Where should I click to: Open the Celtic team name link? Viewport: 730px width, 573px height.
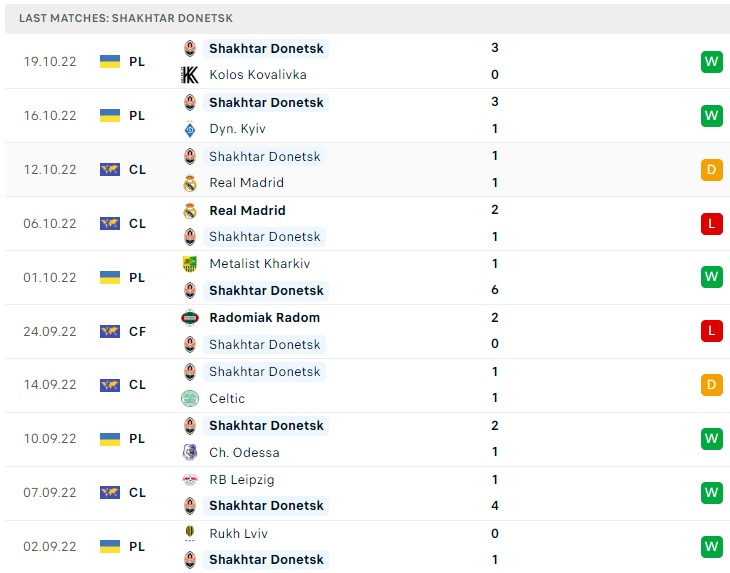point(227,399)
